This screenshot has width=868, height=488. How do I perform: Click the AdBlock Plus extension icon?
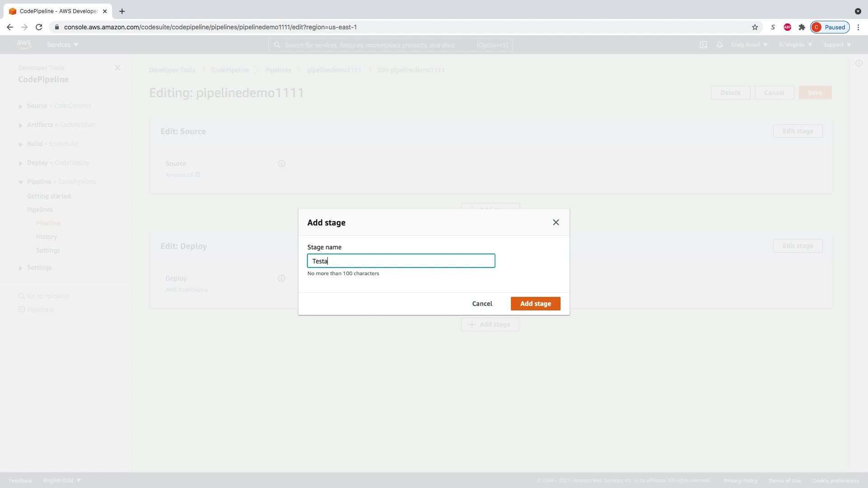(x=788, y=27)
